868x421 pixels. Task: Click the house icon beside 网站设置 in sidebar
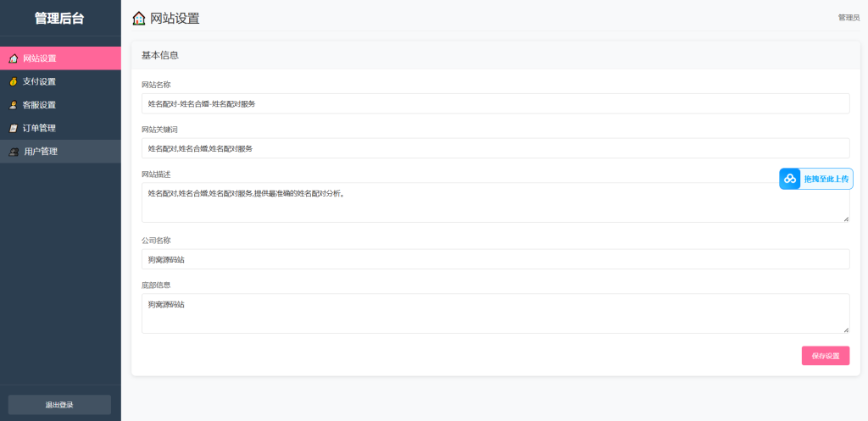tap(14, 58)
